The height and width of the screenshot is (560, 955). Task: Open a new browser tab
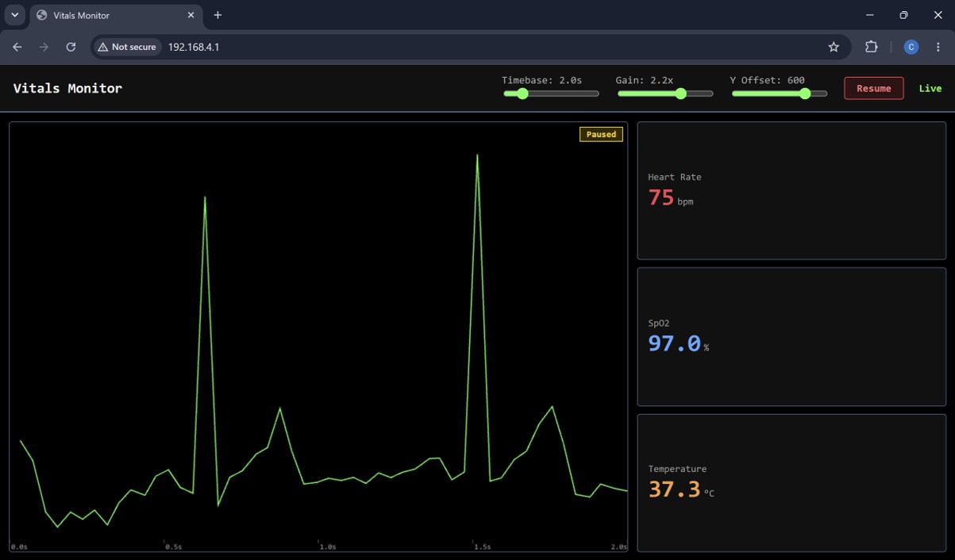218,15
